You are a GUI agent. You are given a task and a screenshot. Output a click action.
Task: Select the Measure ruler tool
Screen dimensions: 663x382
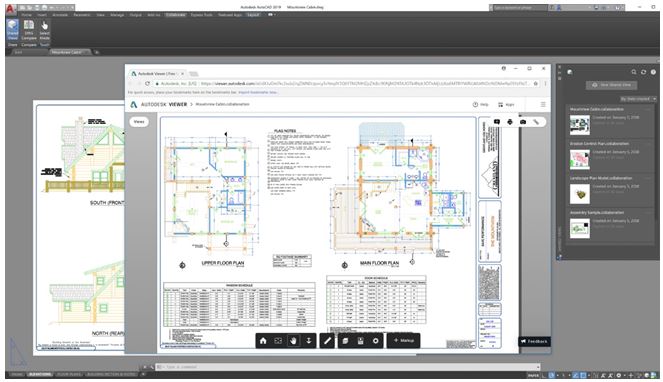[x=327, y=341]
